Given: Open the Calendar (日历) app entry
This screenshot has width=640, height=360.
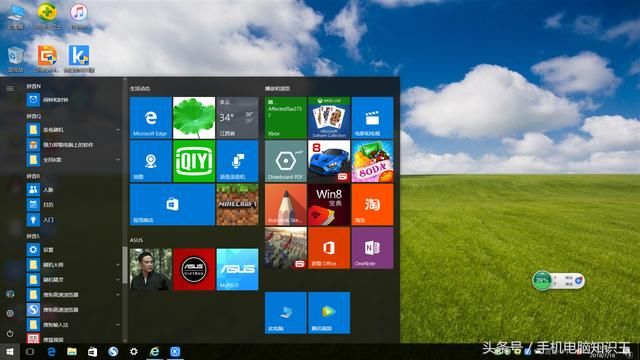Looking at the screenshot, I should pos(73,205).
